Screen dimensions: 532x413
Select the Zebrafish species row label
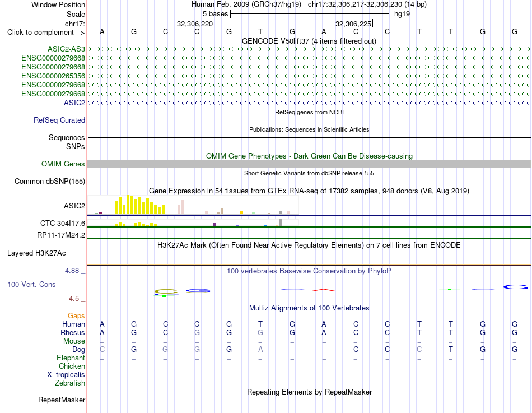coord(70,383)
